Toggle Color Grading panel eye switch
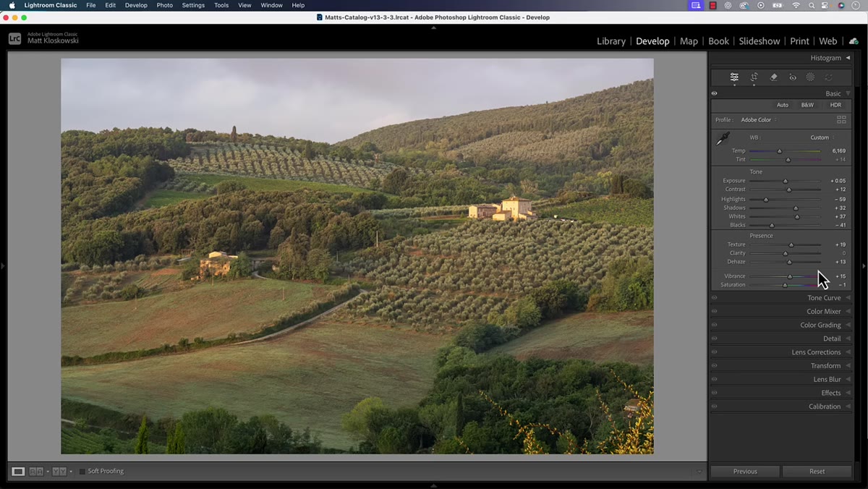868x489 pixels. [714, 325]
